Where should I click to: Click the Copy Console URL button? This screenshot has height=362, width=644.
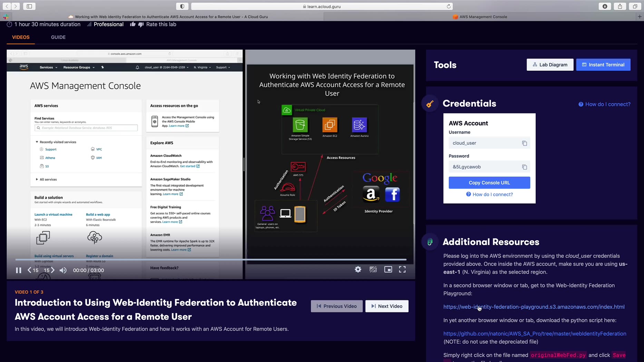coord(489,183)
